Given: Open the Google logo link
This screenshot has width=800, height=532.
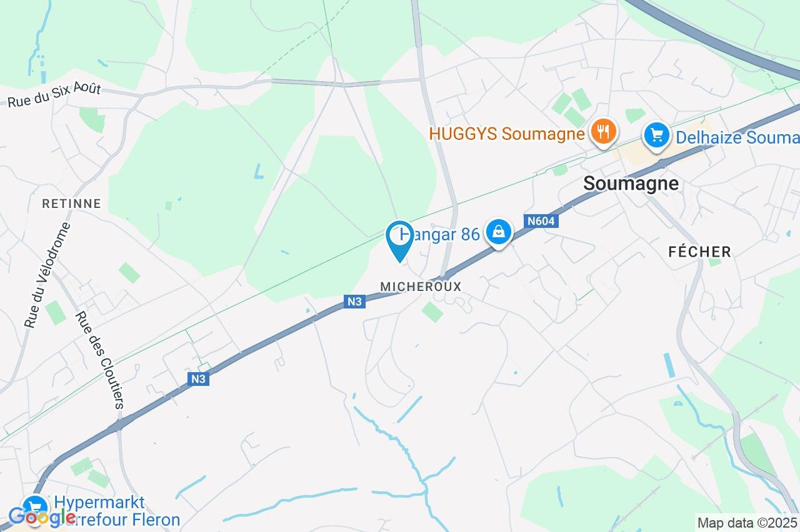Looking at the screenshot, I should tap(41, 517).
